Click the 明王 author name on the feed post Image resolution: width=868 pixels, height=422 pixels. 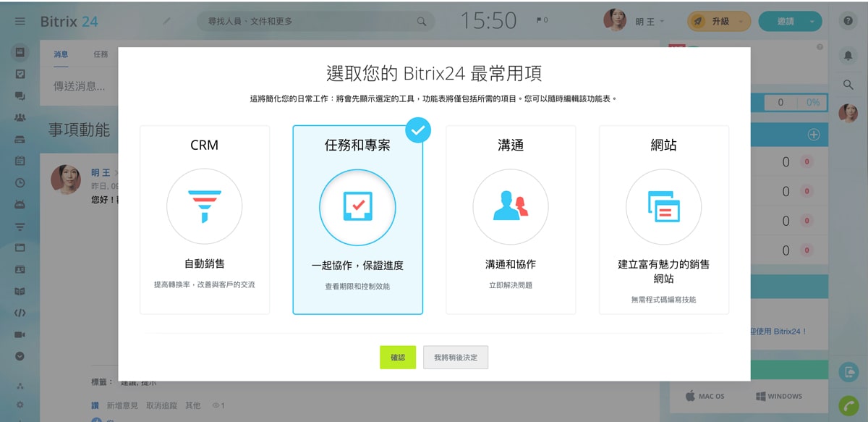(x=100, y=172)
